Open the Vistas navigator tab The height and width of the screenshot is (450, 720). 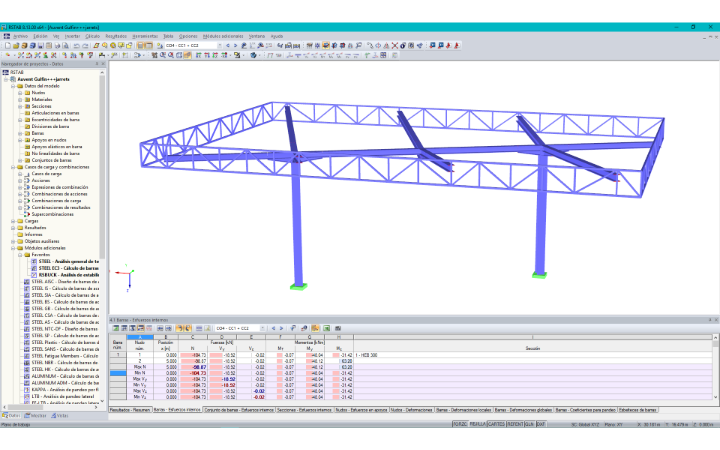click(60, 416)
